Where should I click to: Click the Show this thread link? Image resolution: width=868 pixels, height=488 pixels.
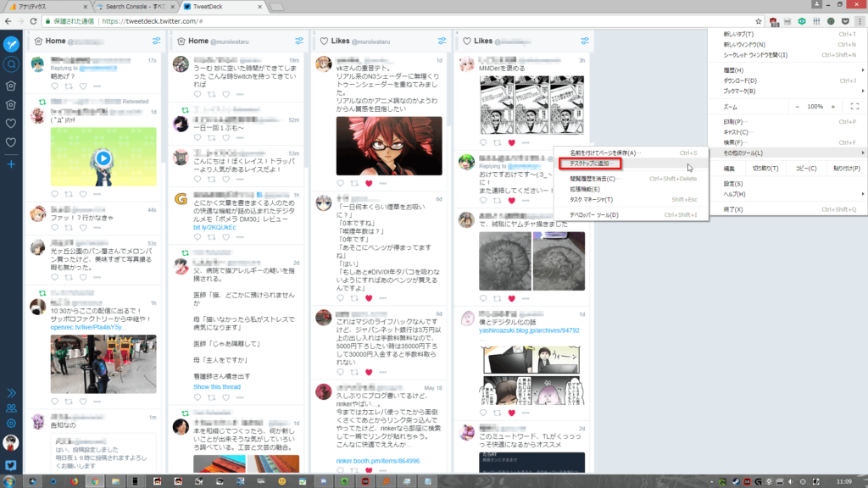[x=218, y=386]
